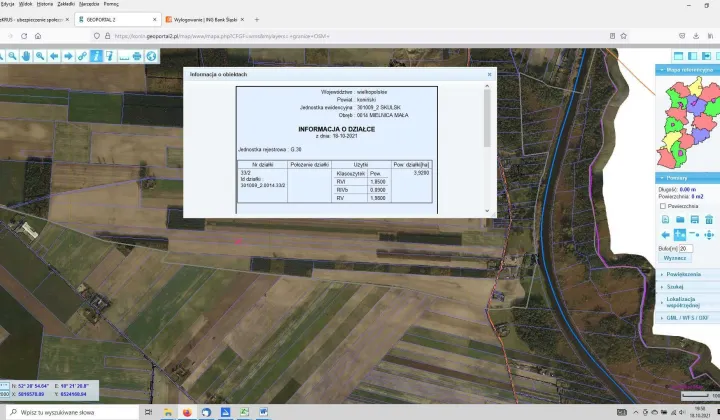
Task: Click the address bar URL
Action: pos(222,36)
